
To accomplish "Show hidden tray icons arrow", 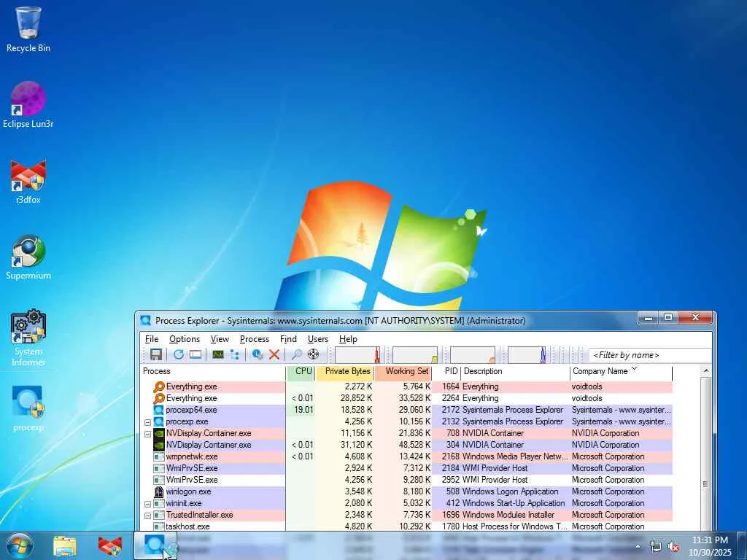I will (638, 547).
